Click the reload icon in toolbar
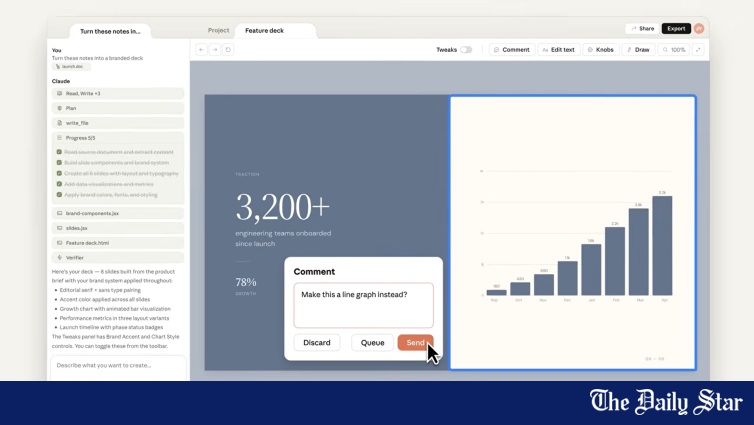 pyautogui.click(x=228, y=50)
